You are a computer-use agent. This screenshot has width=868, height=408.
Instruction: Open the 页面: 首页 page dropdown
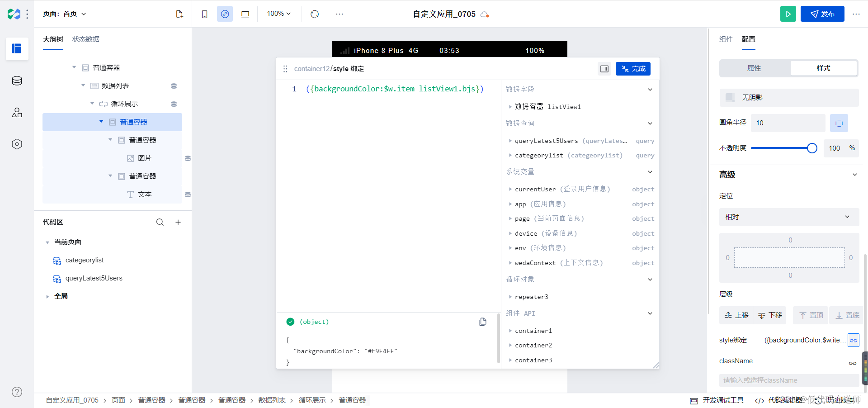click(64, 14)
